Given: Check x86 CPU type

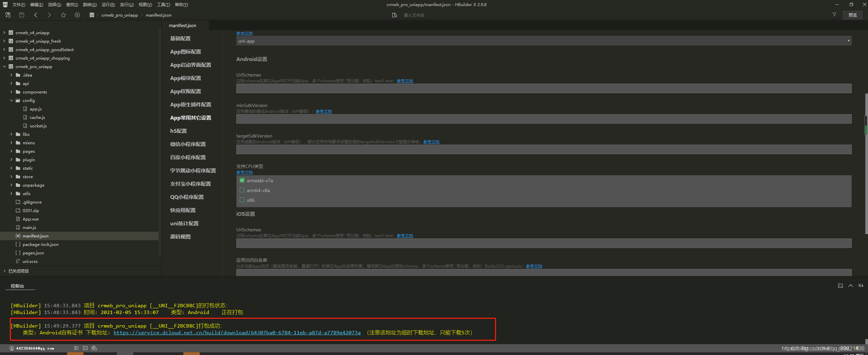Looking at the screenshot, I should pos(242,200).
